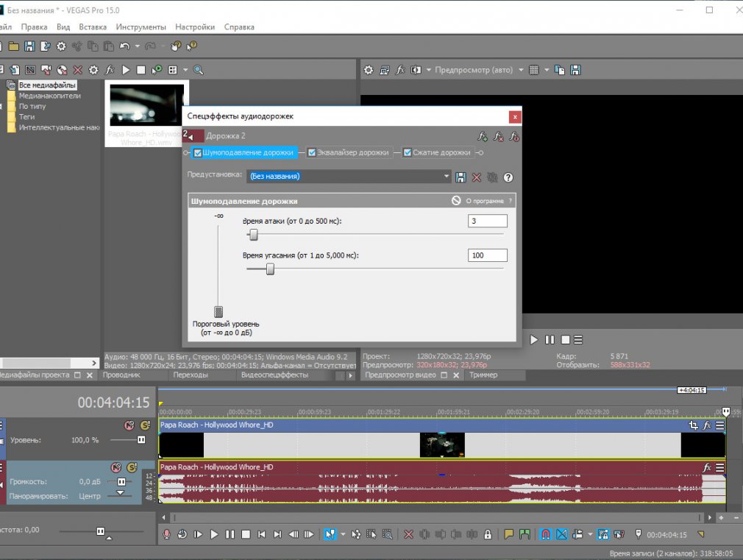Open Настройки menu
The width and height of the screenshot is (743, 560).
[195, 27]
